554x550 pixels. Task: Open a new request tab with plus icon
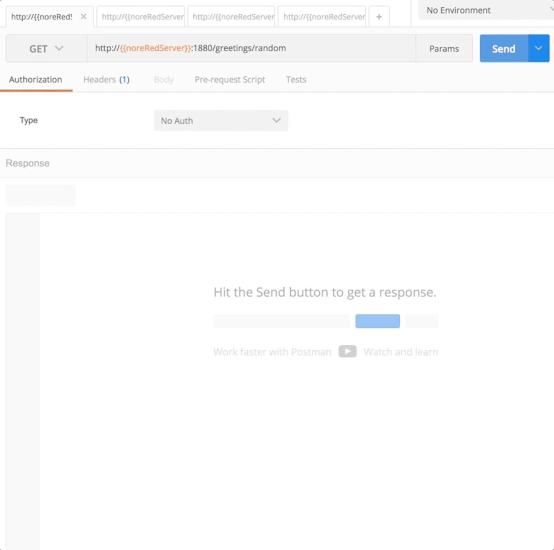pos(379,17)
